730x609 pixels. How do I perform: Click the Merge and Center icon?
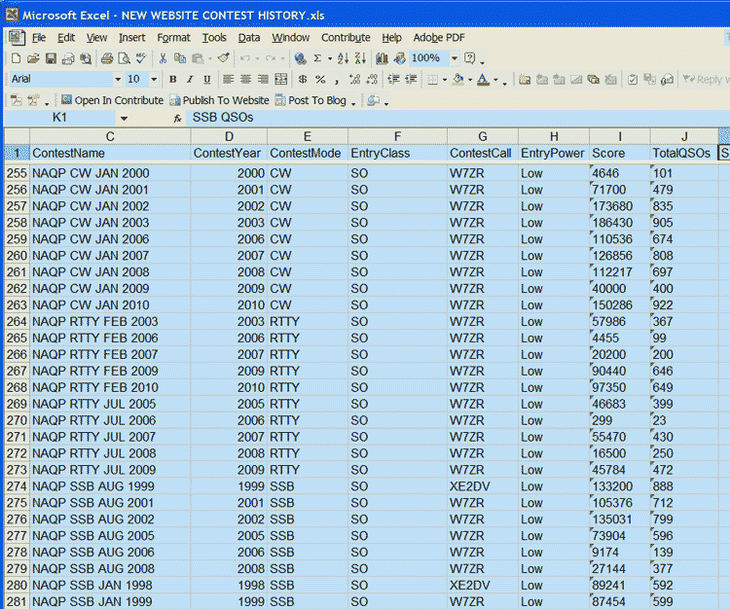coord(281,80)
